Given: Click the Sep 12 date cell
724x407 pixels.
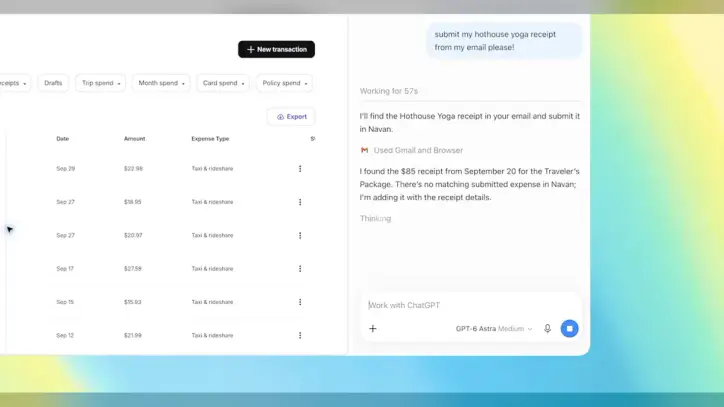Looking at the screenshot, I should (x=65, y=335).
